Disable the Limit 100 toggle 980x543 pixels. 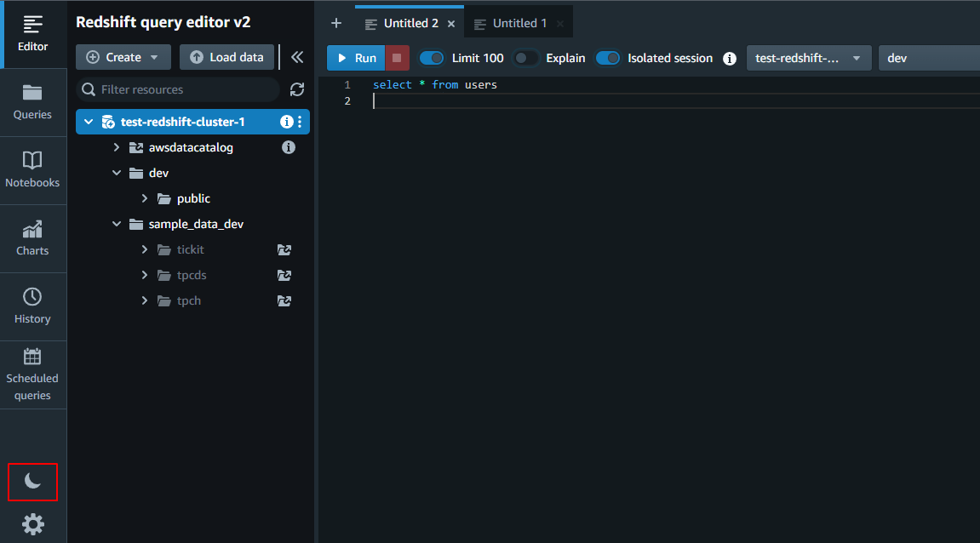click(x=433, y=58)
